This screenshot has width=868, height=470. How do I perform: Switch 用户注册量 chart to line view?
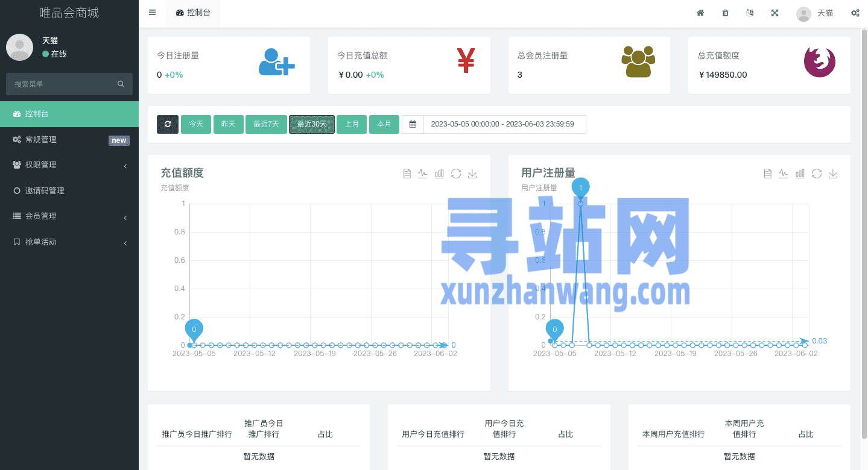pyautogui.click(x=784, y=174)
